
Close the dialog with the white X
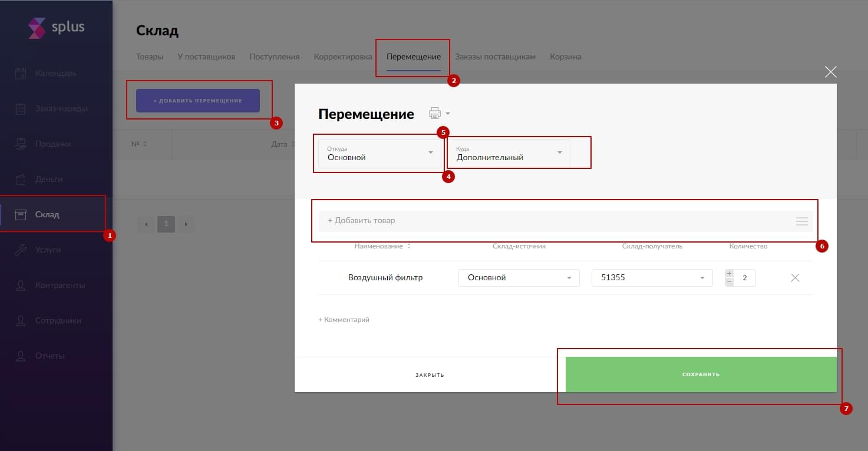(x=830, y=72)
